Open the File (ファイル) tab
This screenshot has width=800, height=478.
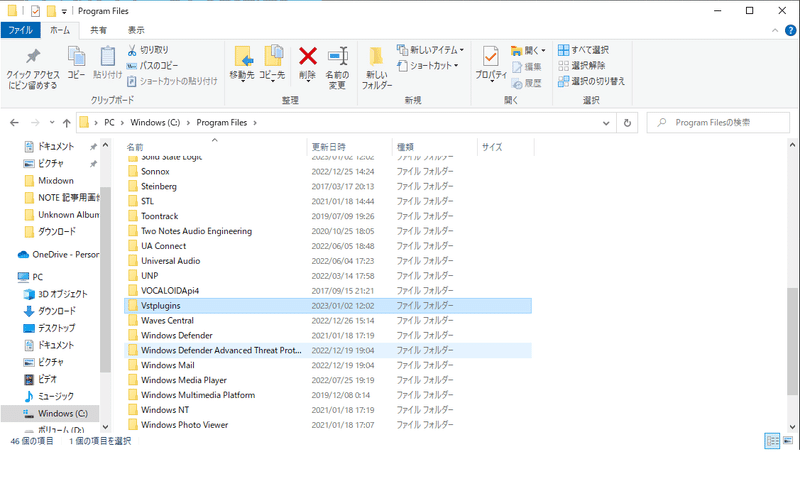click(x=20, y=30)
